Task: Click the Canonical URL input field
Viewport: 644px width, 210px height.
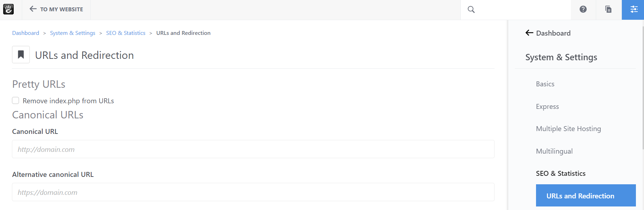Action: pos(253,149)
